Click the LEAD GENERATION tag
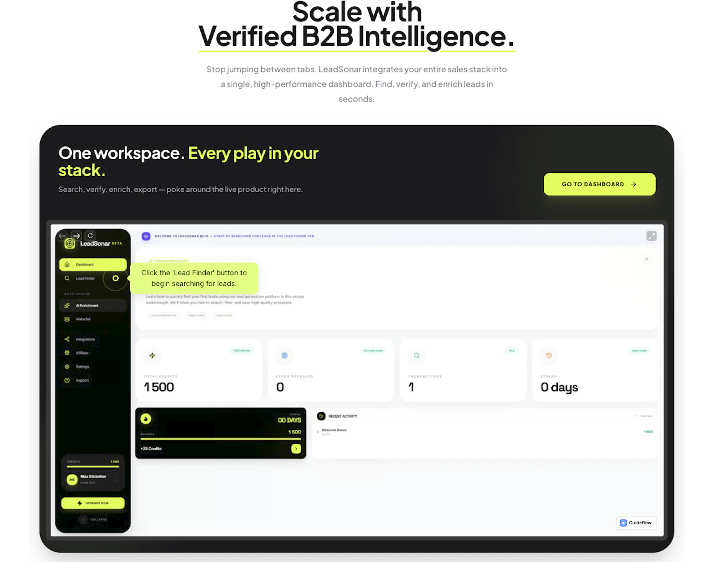The height and width of the screenshot is (562, 728). [x=163, y=315]
